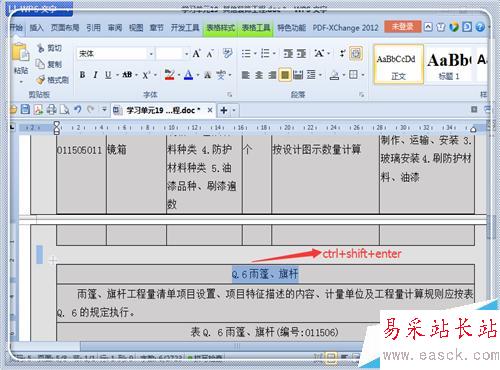This screenshot has width=500, height=370.
Task: Open print preview from quick access bar
Action: pos(64,110)
